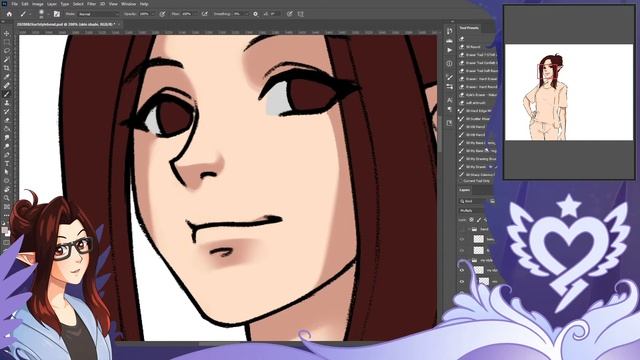Check the Current Tool Only checkbox
640x360 pixels.
(461, 181)
